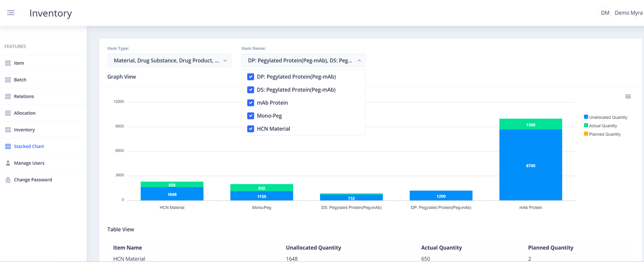Click the DS: Pegylated Protein 732 bar
Viewport: 644px width, 262px height.
pos(351,198)
